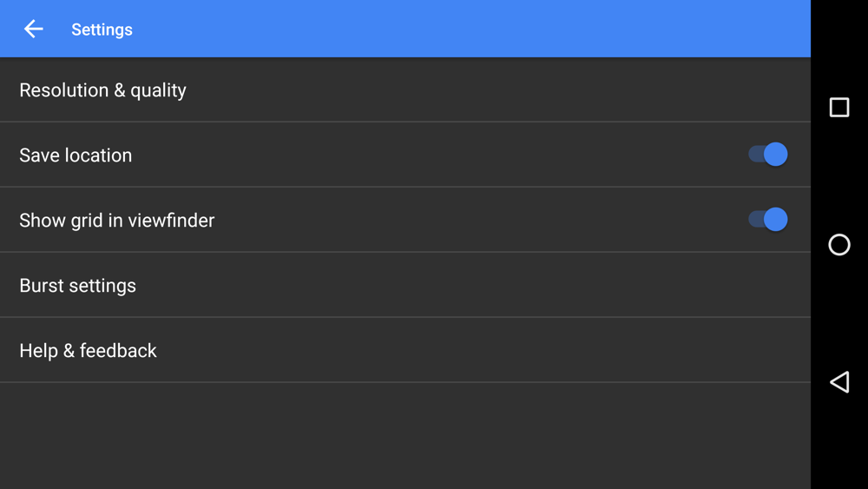868x489 pixels.
Task: Tap the "Save location" label text
Action: pyautogui.click(x=76, y=155)
